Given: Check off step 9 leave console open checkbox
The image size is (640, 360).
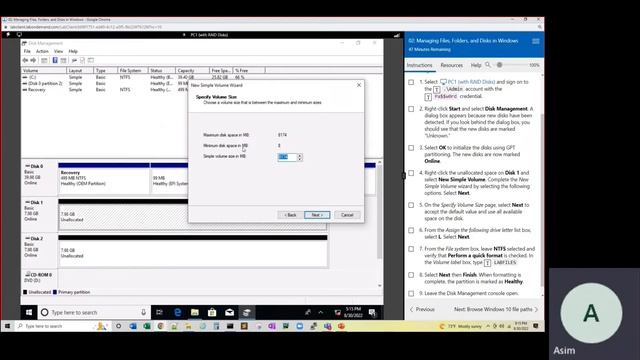Looking at the screenshot, I should coord(411,293).
